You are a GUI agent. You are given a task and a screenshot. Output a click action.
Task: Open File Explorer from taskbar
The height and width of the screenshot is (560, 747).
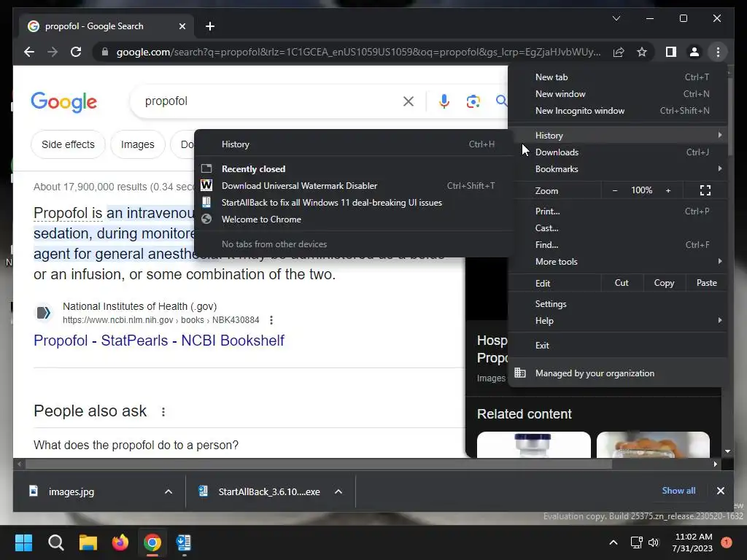point(88,542)
